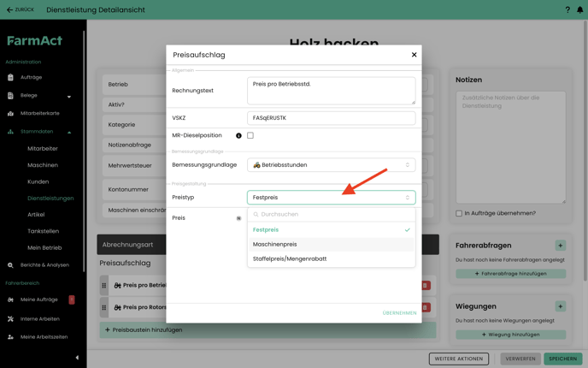Click Fahrerabfrage hinzufügen button
This screenshot has width=588, height=368.
click(510, 274)
